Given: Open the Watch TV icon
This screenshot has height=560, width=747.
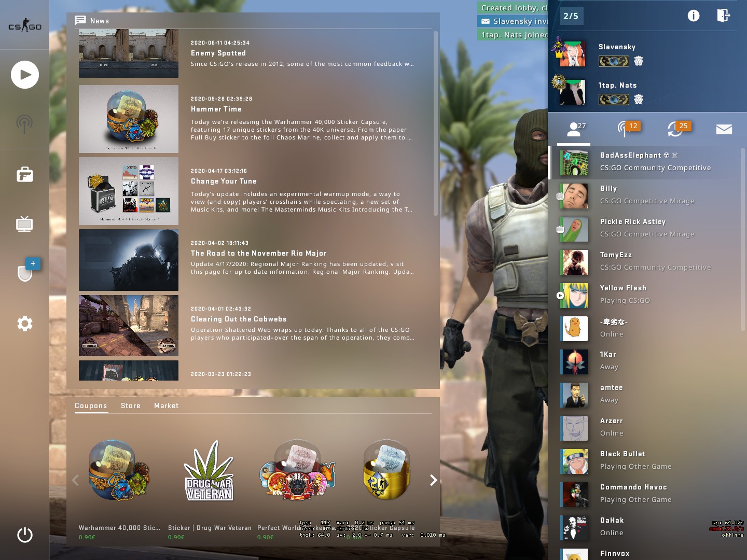Looking at the screenshot, I should [24, 223].
